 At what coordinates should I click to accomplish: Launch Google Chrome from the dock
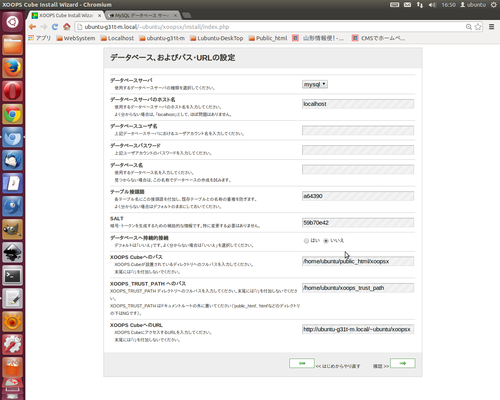[13, 114]
